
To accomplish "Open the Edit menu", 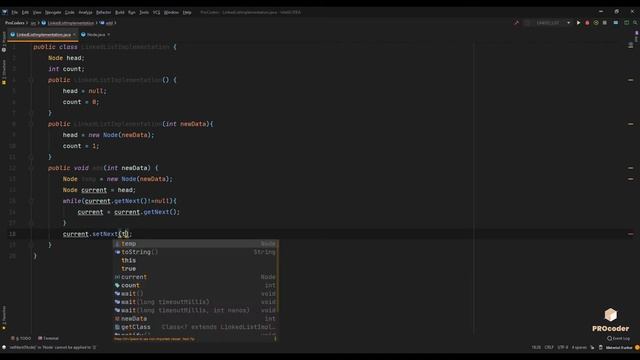I will (x=25, y=12).
